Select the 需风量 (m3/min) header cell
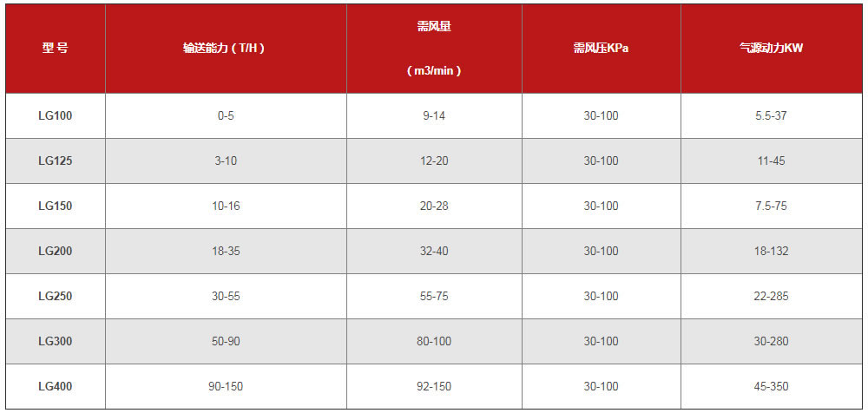The width and height of the screenshot is (868, 413). click(434, 49)
